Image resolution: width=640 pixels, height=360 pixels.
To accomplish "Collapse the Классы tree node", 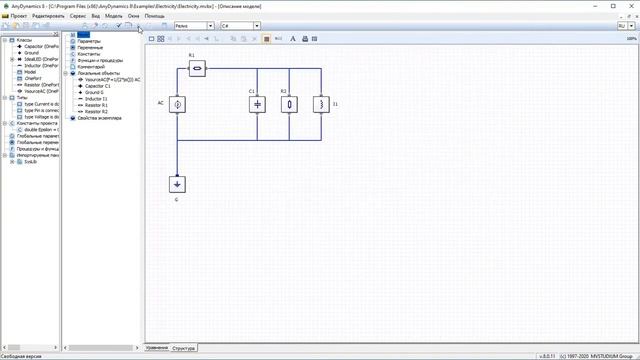I will tap(5, 40).
